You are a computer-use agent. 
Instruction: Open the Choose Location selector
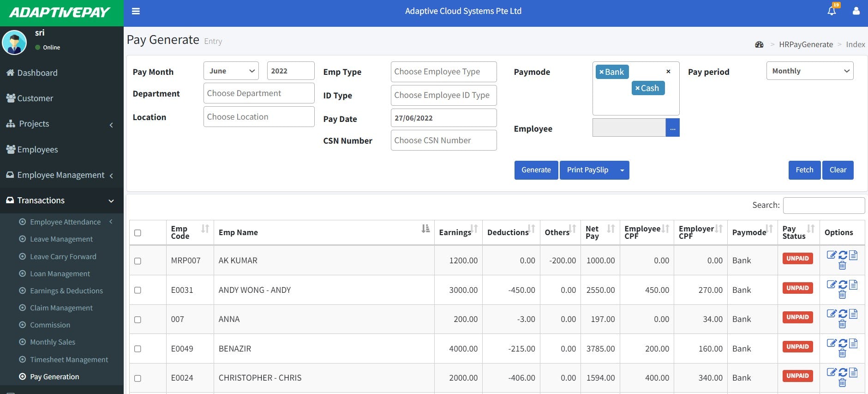[x=259, y=117]
